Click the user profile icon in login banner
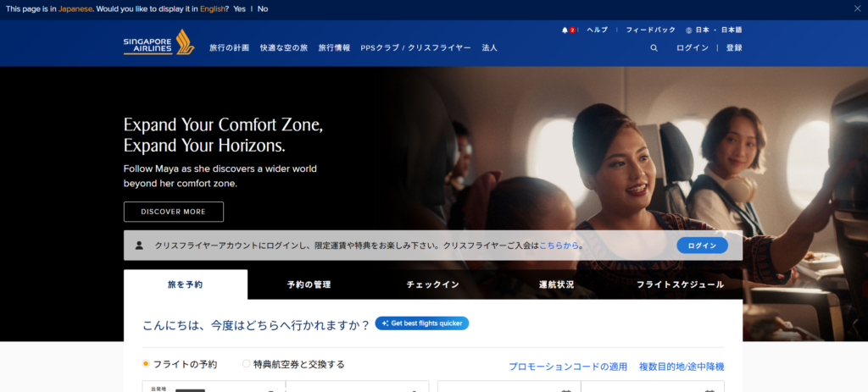 pyautogui.click(x=139, y=245)
